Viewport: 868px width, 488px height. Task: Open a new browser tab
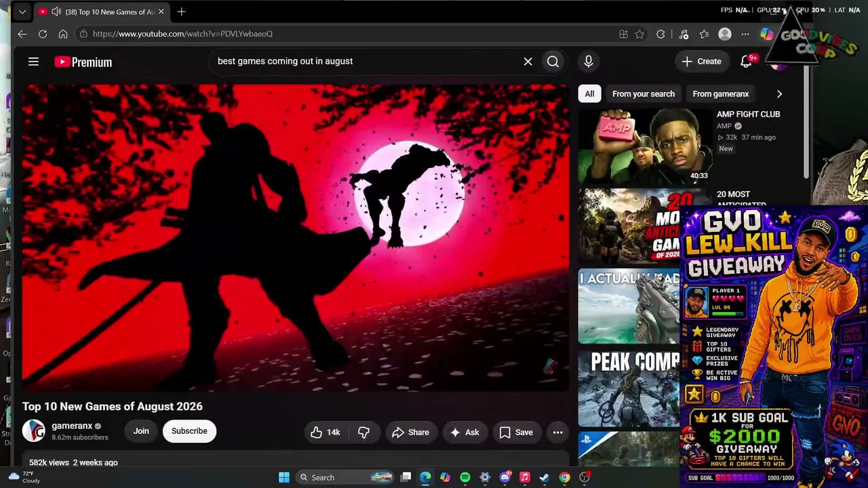tap(181, 12)
